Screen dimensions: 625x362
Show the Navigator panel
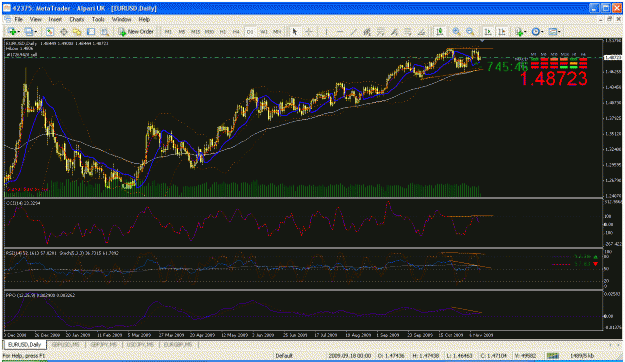click(x=77, y=31)
